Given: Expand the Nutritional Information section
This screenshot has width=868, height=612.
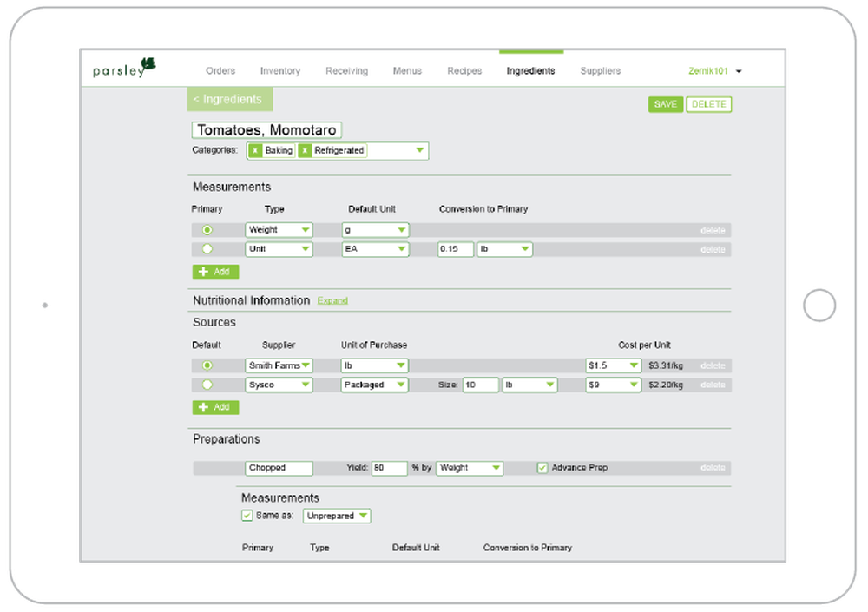Looking at the screenshot, I should 332,299.
